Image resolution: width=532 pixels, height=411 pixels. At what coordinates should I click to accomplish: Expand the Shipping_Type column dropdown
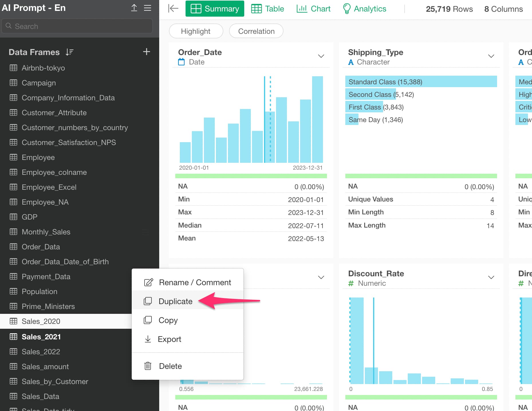pyautogui.click(x=491, y=56)
